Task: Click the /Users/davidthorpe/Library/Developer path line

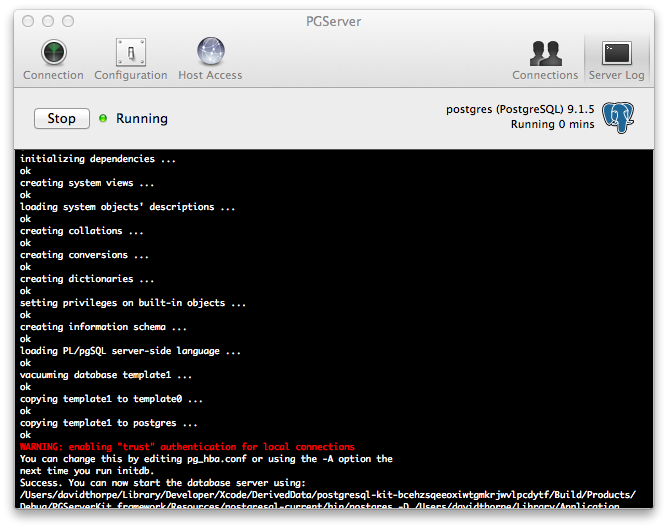Action: [328, 495]
